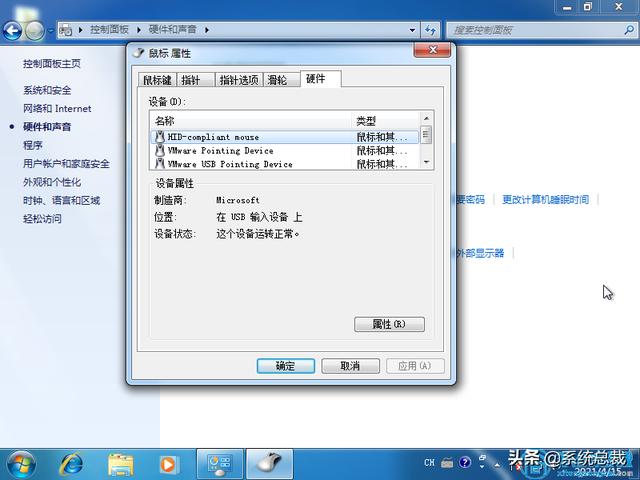This screenshot has height=480, width=640.
Task: Click the VMware Pointing Device icon
Action: (160, 151)
